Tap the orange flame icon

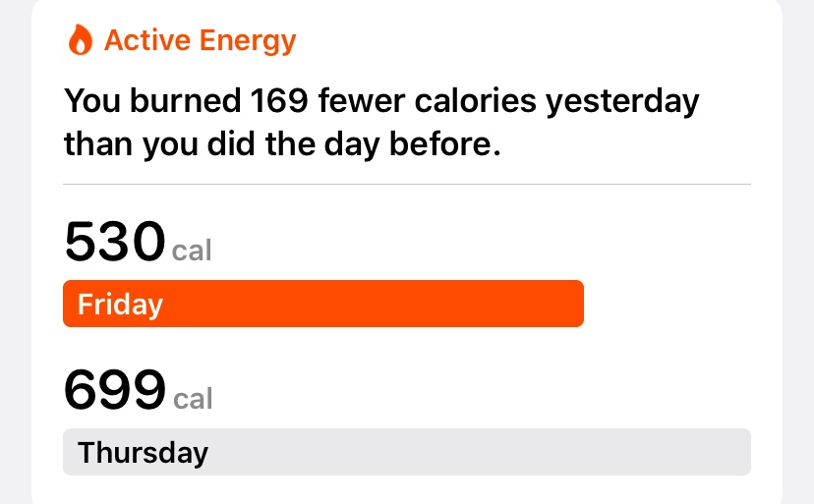(x=80, y=39)
